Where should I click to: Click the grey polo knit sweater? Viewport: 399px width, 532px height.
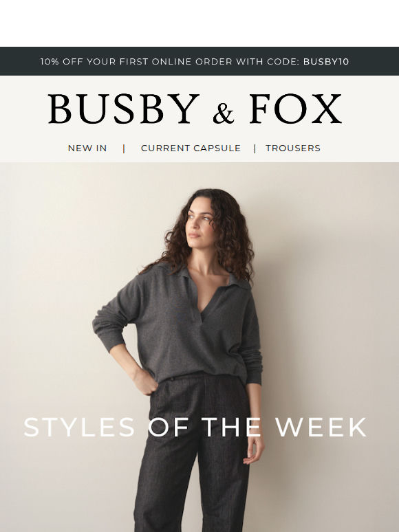[x=178, y=326]
